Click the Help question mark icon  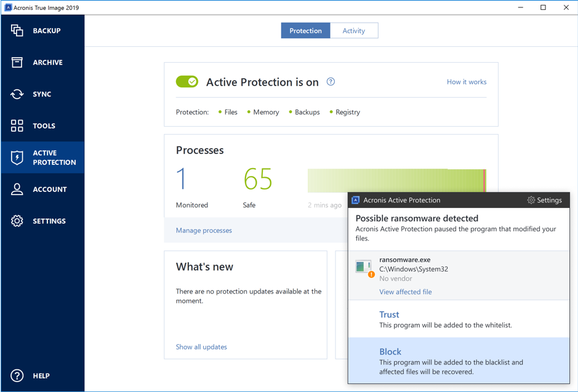17,375
